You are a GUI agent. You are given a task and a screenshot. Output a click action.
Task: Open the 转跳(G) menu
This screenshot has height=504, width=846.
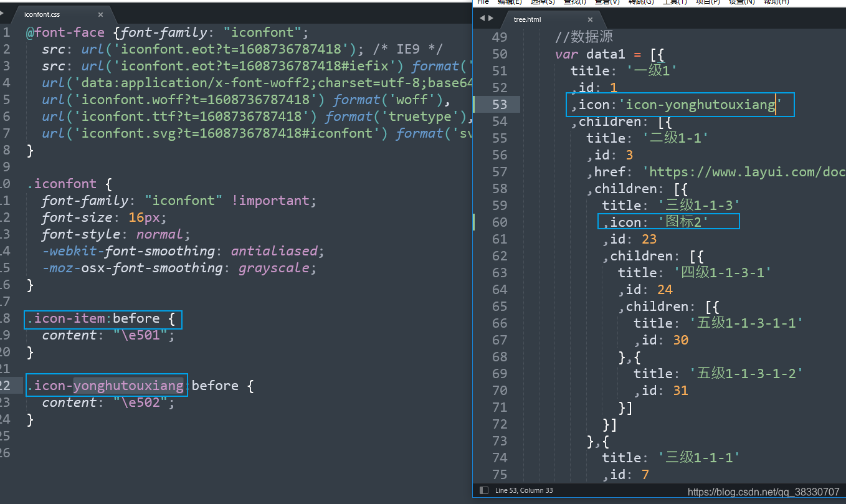point(641,2)
